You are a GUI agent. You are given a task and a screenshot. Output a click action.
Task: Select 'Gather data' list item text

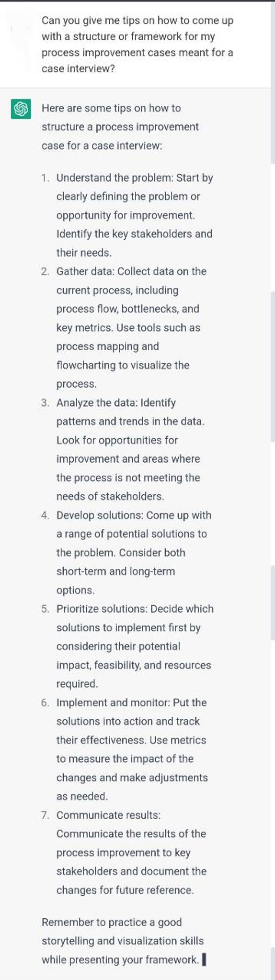click(x=131, y=328)
